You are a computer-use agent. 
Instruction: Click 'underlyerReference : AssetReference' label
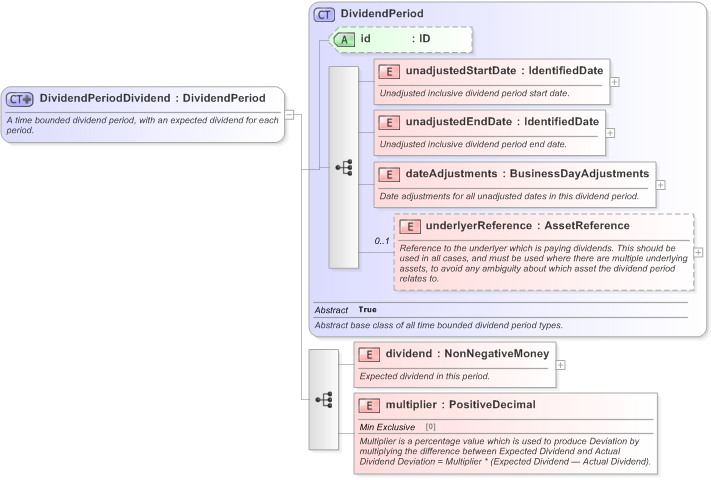[527, 226]
